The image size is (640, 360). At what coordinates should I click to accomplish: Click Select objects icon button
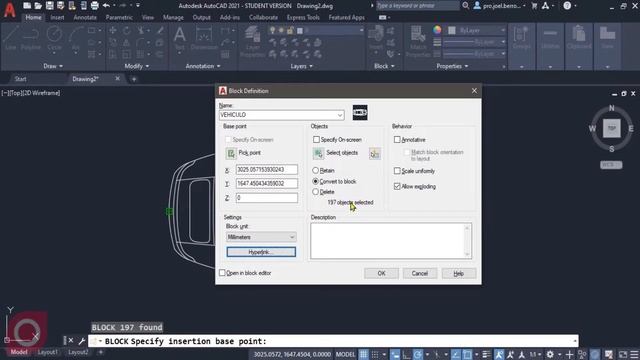318,153
